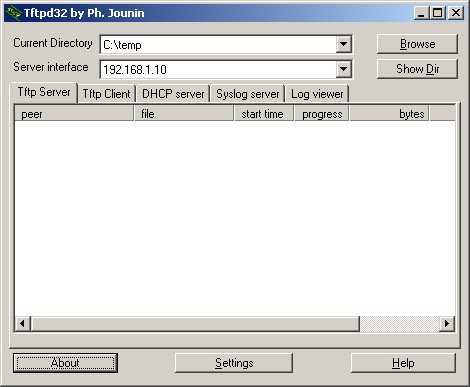Sort by the start time column header
Viewport: 470px width, 387px height.
coord(264,113)
